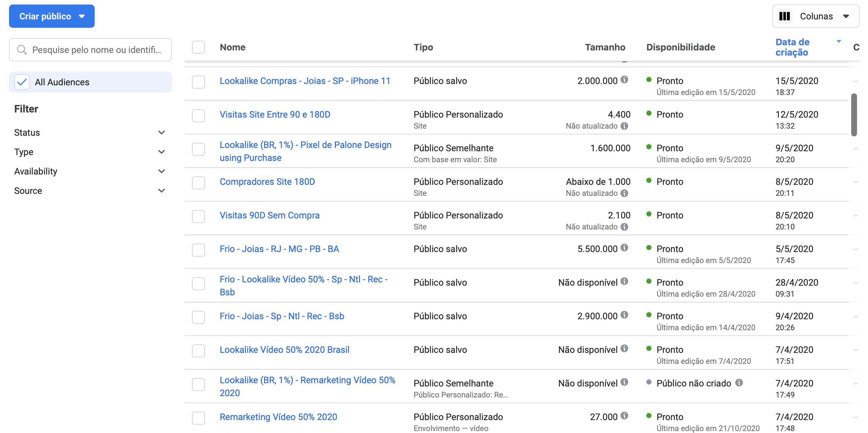The width and height of the screenshot is (868, 433).
Task: Sort by Data de criação column header
Action: [x=792, y=47]
